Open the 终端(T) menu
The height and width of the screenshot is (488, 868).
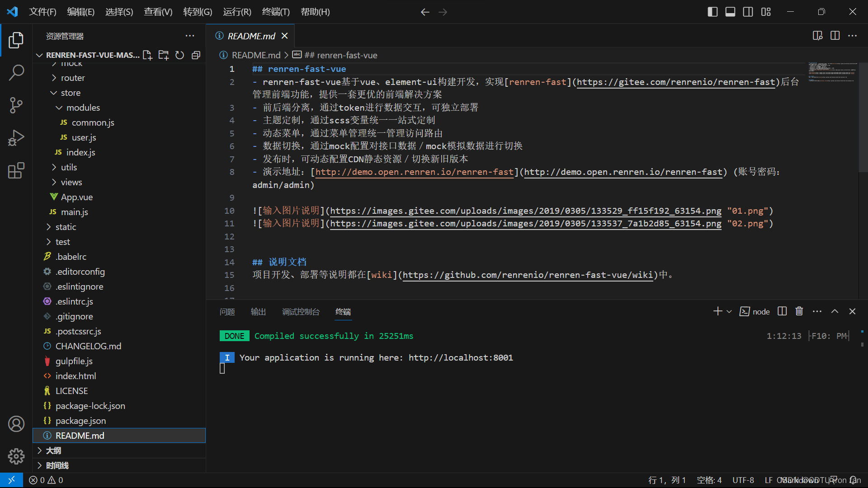276,12
